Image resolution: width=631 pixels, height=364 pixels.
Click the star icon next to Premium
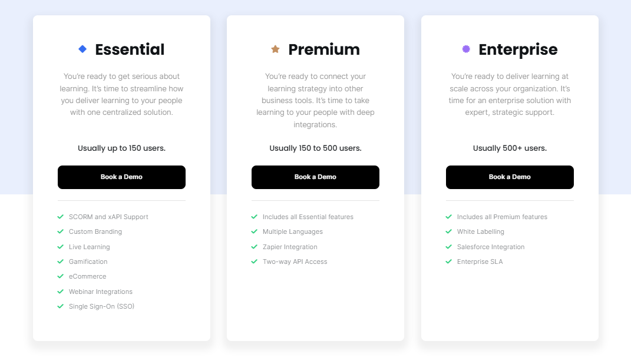click(x=275, y=49)
